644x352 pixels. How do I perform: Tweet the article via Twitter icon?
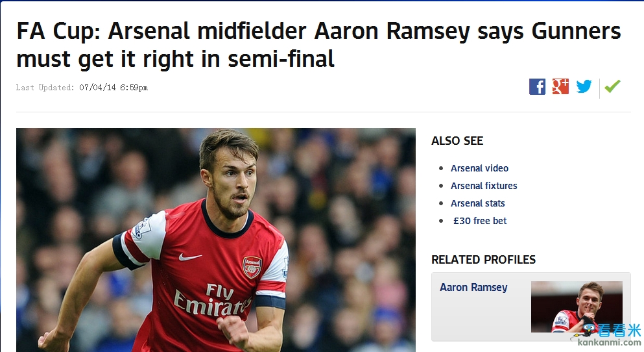[x=584, y=86]
